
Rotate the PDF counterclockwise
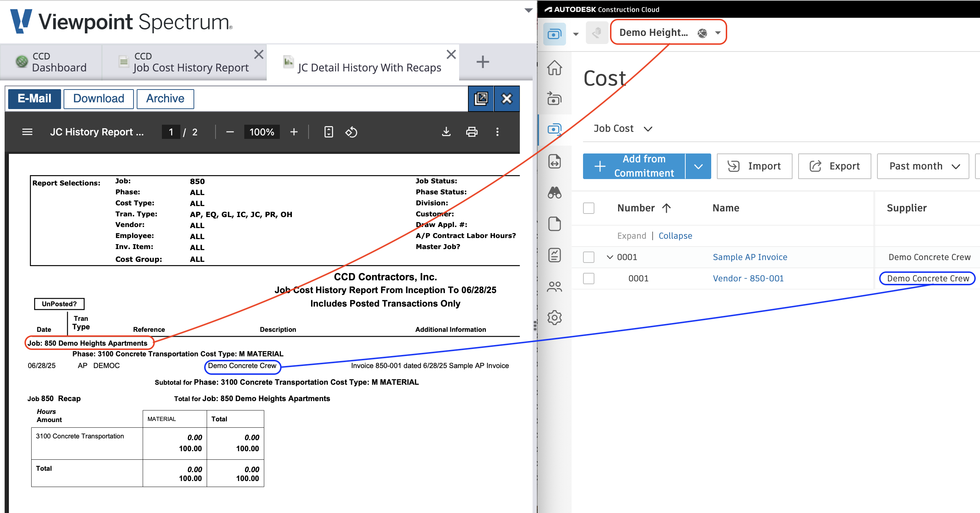tap(351, 132)
